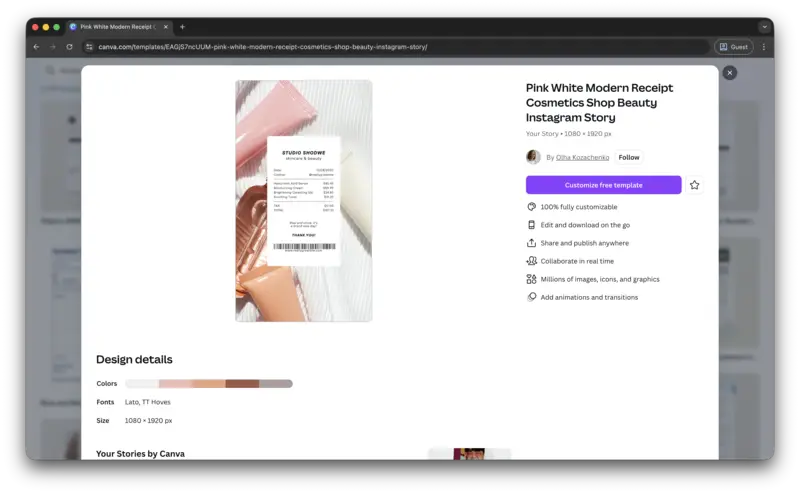Viewport: 800px width, 494px height.
Task: Click the tab's Canva favicon
Action: tap(73, 27)
